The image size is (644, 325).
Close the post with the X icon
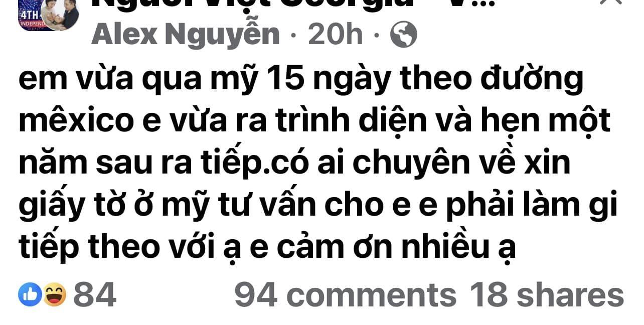coord(610,3)
